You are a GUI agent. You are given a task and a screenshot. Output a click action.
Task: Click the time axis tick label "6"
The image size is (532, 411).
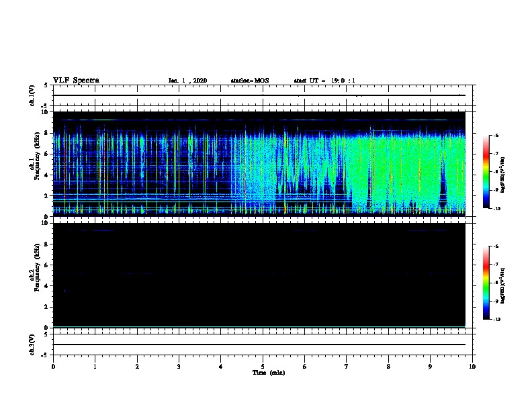(x=305, y=367)
